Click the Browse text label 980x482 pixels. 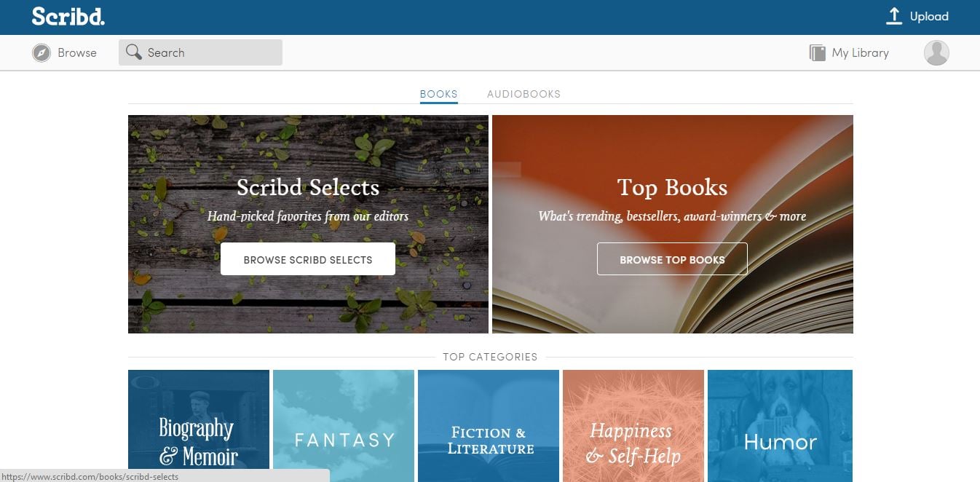click(77, 53)
